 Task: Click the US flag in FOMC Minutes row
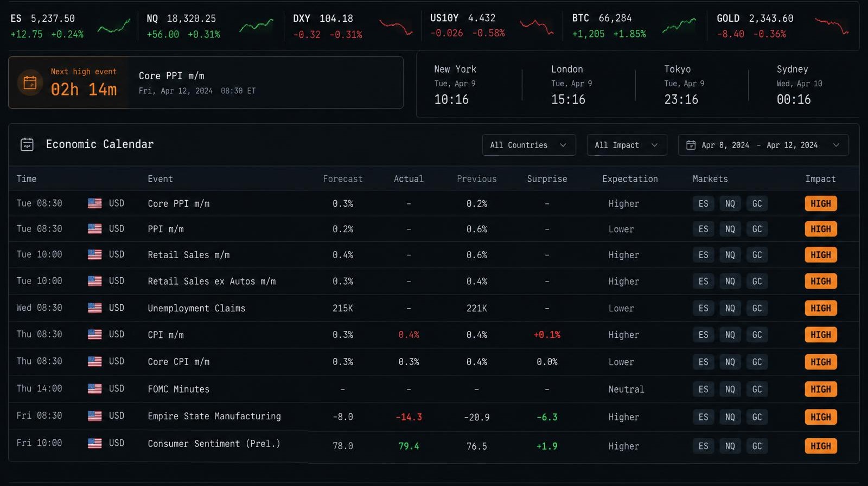(94, 389)
